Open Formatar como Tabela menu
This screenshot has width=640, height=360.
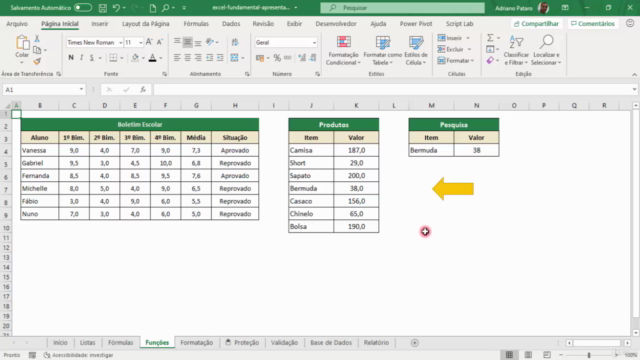click(382, 51)
